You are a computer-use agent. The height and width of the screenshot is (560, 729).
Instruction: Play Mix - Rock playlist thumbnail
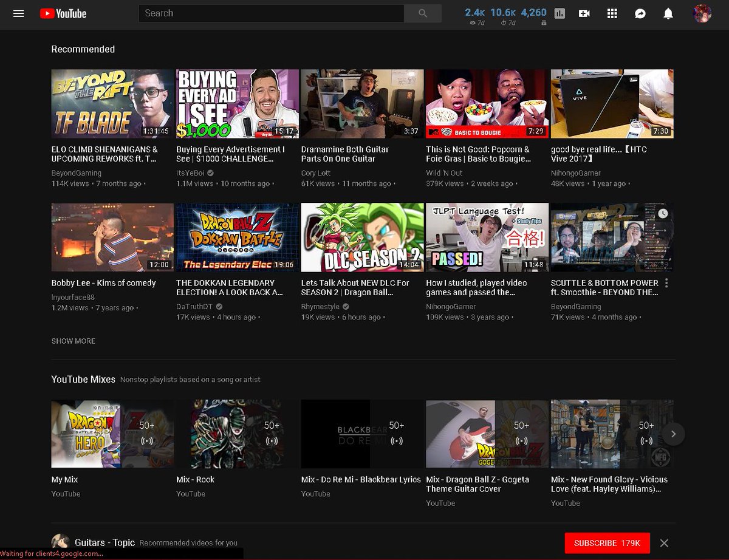coord(238,434)
